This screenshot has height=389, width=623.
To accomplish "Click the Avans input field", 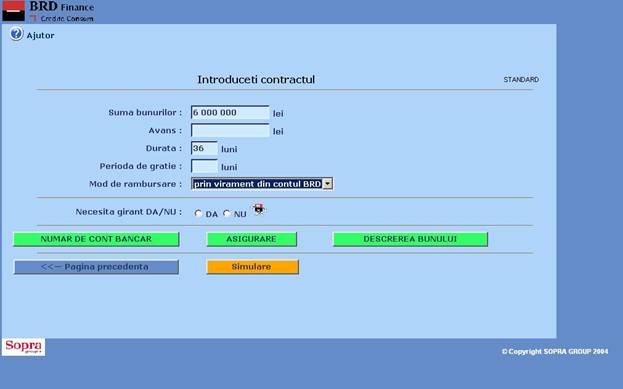I will 230,131.
